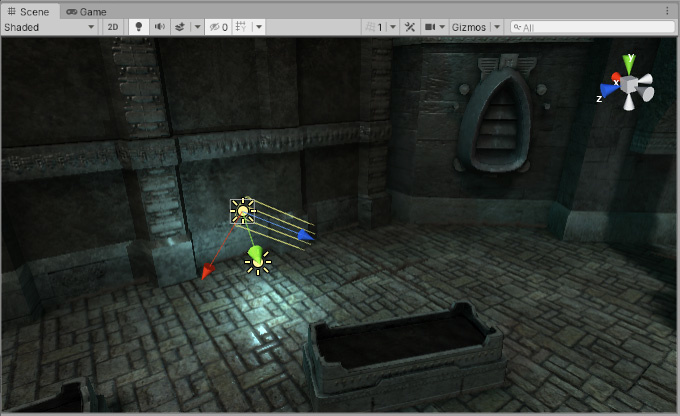Click the blue Z axis cone on orientation gizmo
Image resolution: width=680 pixels, height=416 pixels.
click(608, 89)
